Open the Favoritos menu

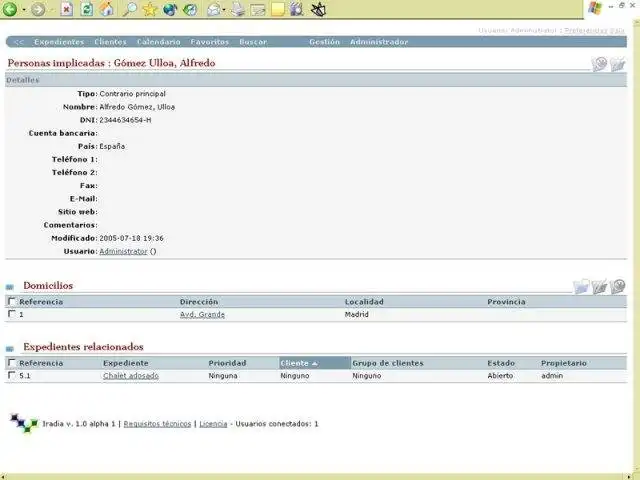click(x=210, y=42)
